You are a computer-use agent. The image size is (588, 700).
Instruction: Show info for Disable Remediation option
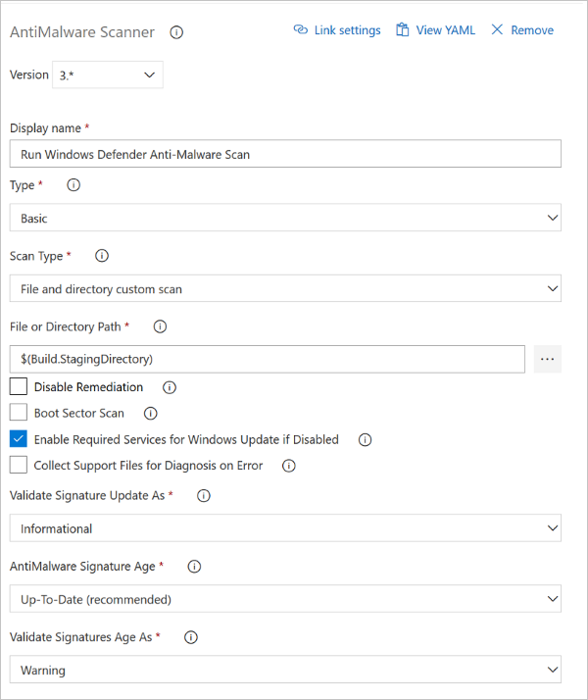click(x=170, y=387)
